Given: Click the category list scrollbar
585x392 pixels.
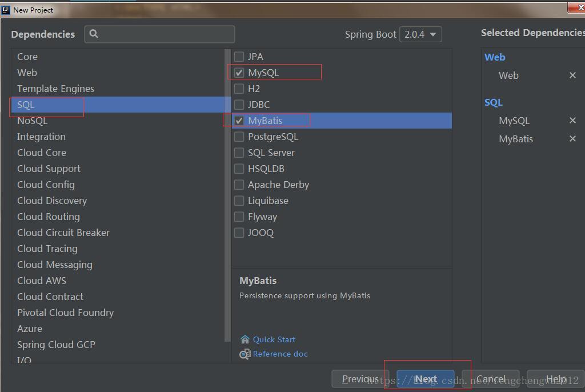Looking at the screenshot, I should [x=227, y=195].
